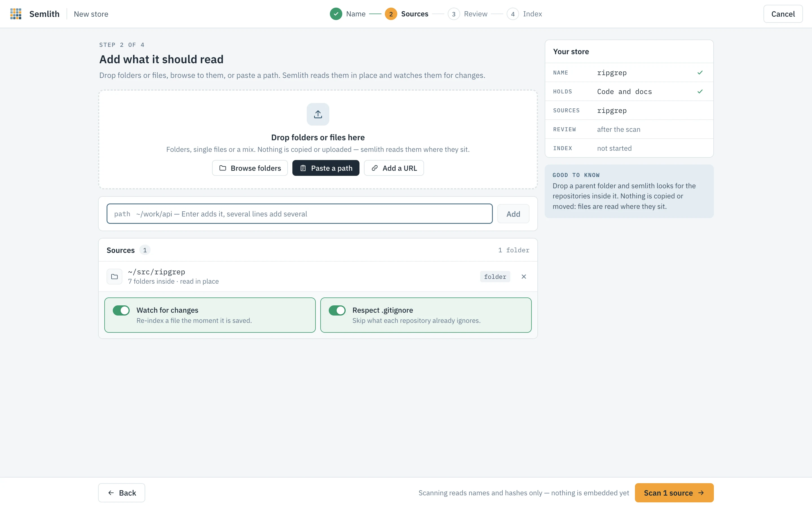Image resolution: width=812 pixels, height=508 pixels.
Task: Click the '1 folder' summary text
Action: 513,250
